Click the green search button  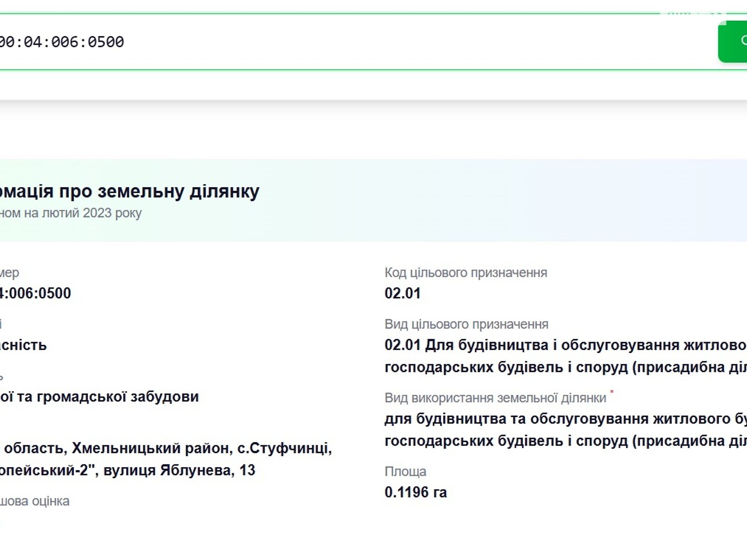pos(733,42)
